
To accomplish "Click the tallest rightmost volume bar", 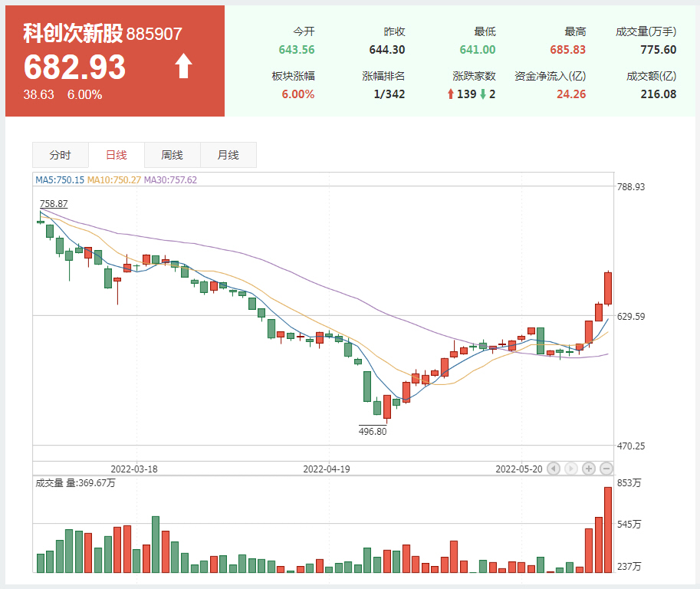I will (608, 530).
